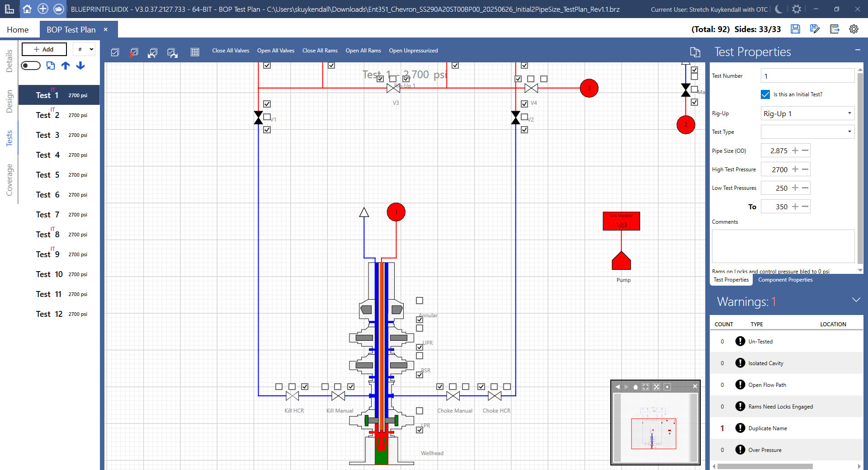
Task: Toggle dark mode moon icon
Action: coord(778,9)
